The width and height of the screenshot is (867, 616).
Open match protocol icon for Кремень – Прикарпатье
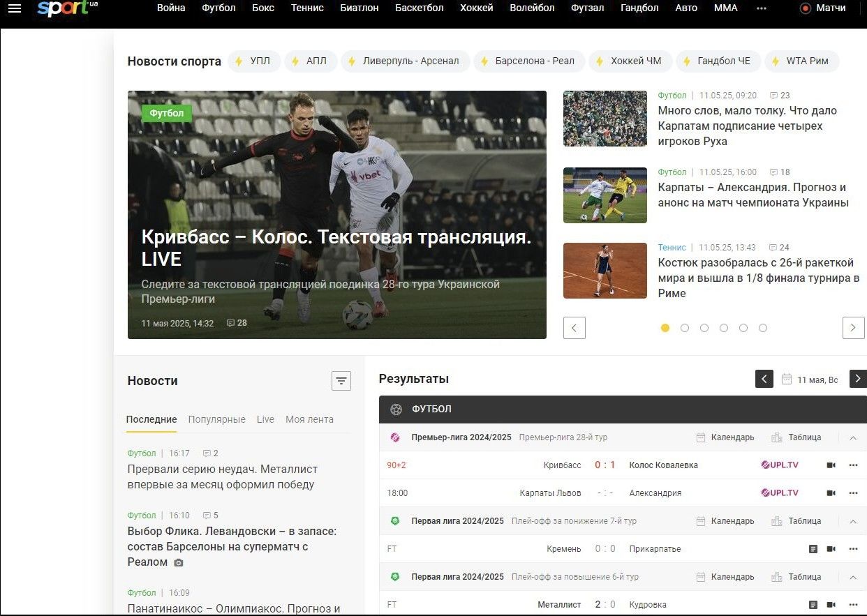tap(813, 549)
